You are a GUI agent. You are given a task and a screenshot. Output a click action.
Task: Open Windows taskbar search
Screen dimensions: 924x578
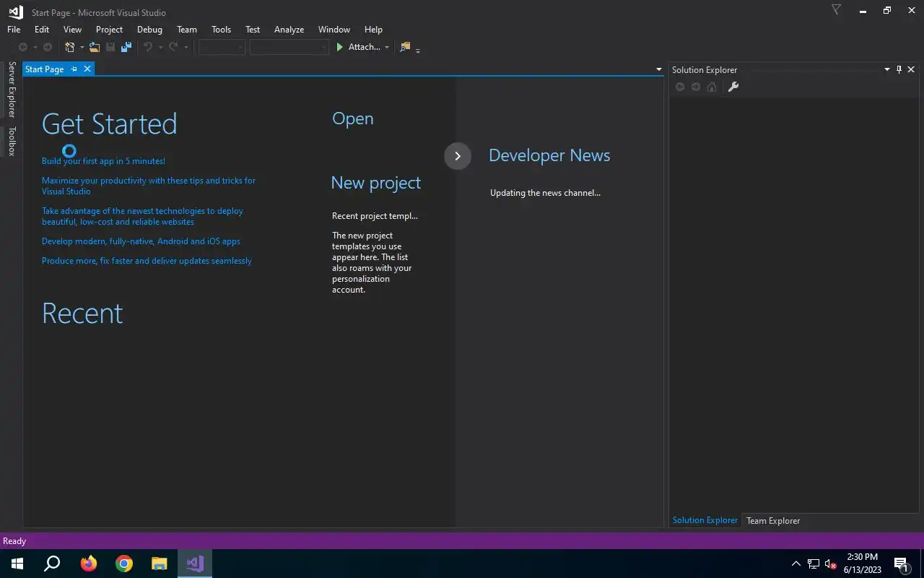52,564
